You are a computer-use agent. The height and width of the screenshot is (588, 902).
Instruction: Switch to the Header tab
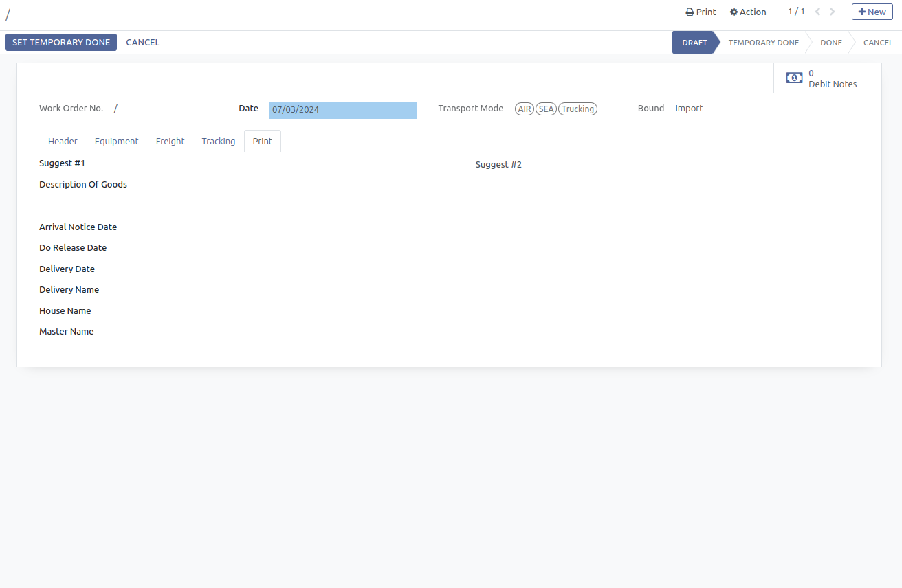tap(63, 141)
